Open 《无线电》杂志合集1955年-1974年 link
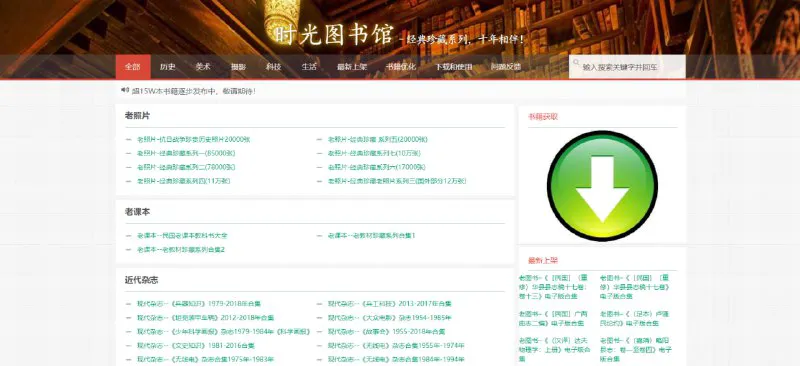Screen dimensions: 800x366 tap(396, 346)
